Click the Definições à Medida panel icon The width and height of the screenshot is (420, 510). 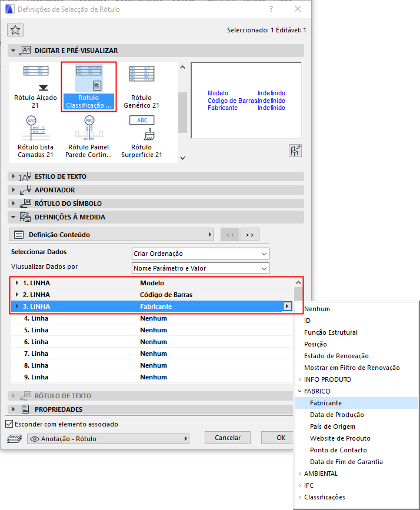pos(25,217)
